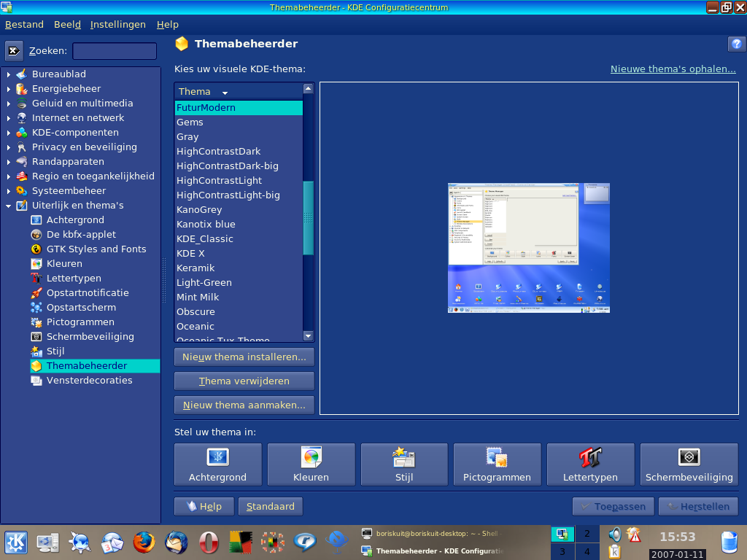Select Internet en netwerk icon
Viewport: 747px width, 560px height.
pyautogui.click(x=22, y=118)
